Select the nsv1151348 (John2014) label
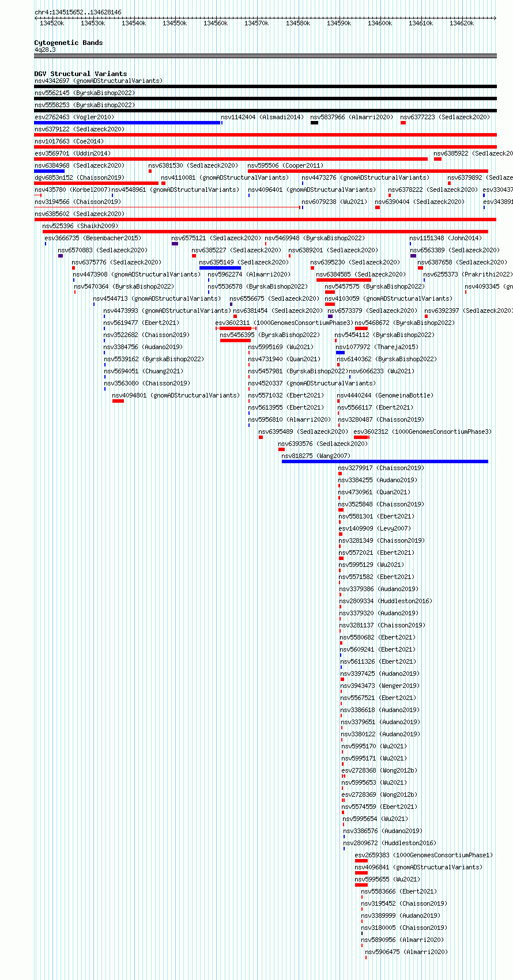The height and width of the screenshot is (980, 513). 446,238
